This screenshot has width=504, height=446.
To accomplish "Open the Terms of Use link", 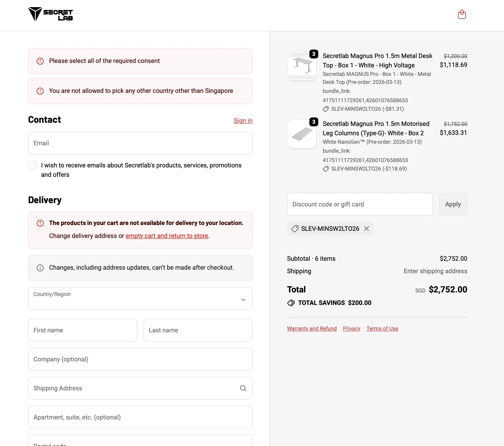I will point(382,328).
